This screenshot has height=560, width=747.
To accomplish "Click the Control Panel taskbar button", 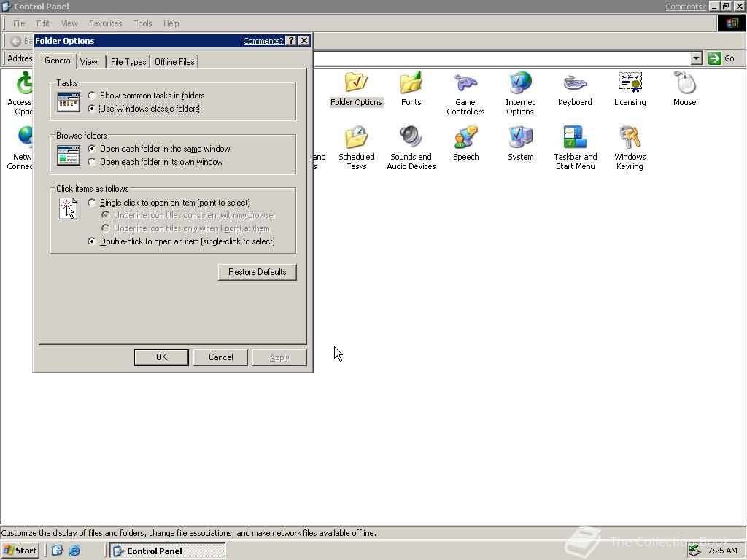I will coord(168,551).
